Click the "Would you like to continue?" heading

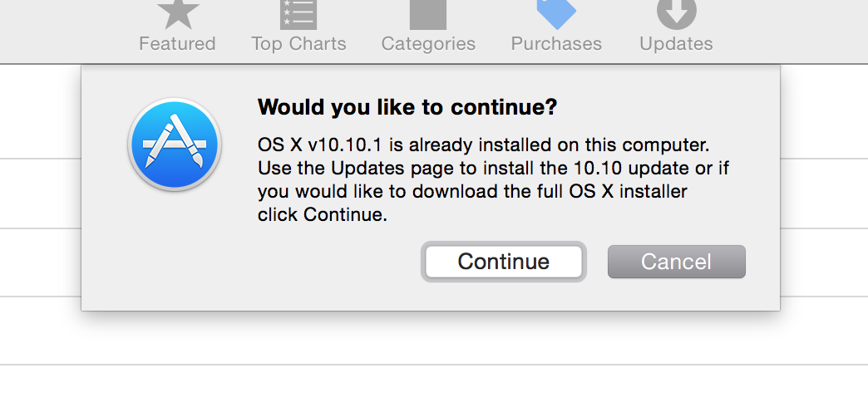407,106
